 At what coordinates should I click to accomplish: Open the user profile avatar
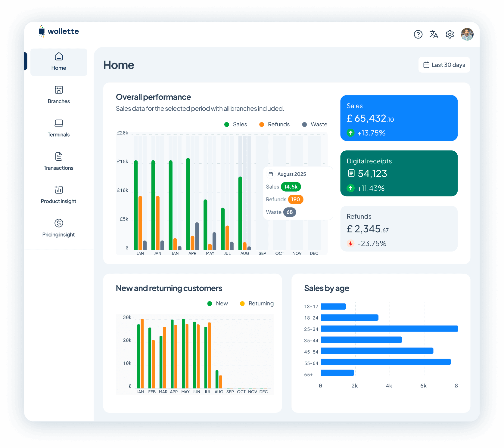pos(467,34)
